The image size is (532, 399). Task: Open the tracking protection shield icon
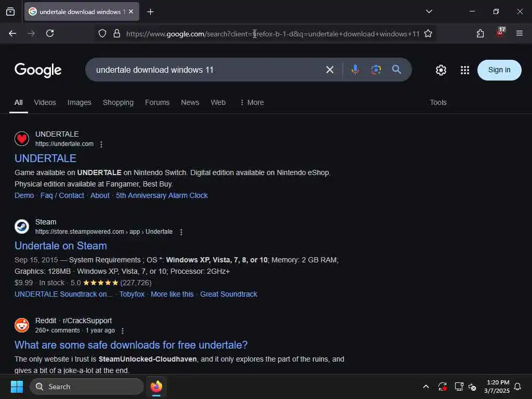(x=102, y=34)
